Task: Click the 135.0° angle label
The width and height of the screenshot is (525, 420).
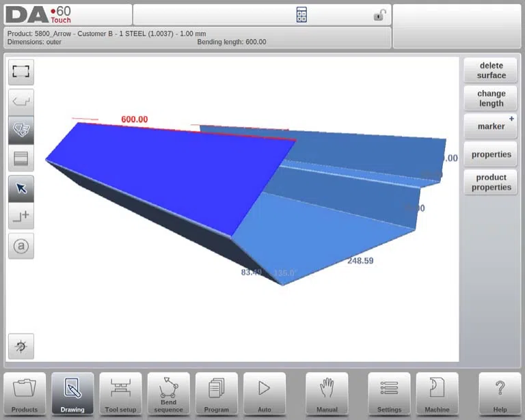Action: [284, 273]
